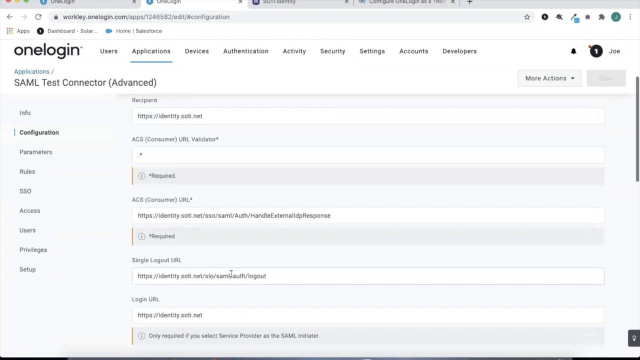Viewport: 640px width, 360px height.
Task: Open Dashboard - Solar bookmark
Action: pos(67,31)
